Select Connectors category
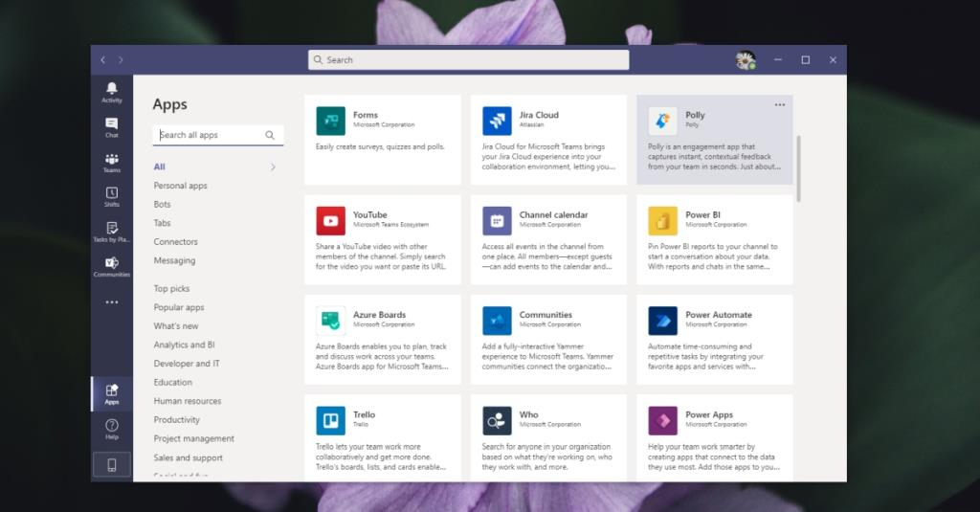The image size is (980, 512). tap(176, 242)
